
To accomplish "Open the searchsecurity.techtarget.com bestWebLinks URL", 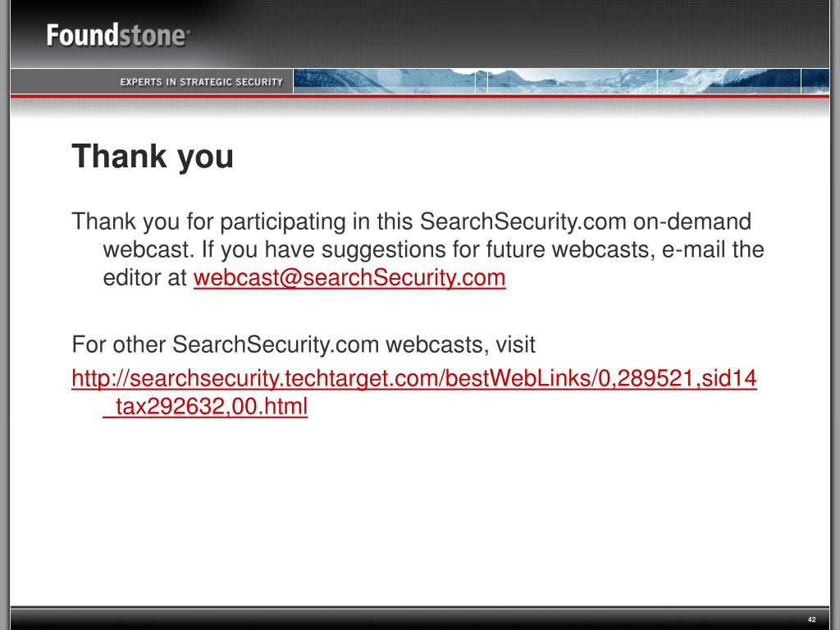I will coord(414,378).
